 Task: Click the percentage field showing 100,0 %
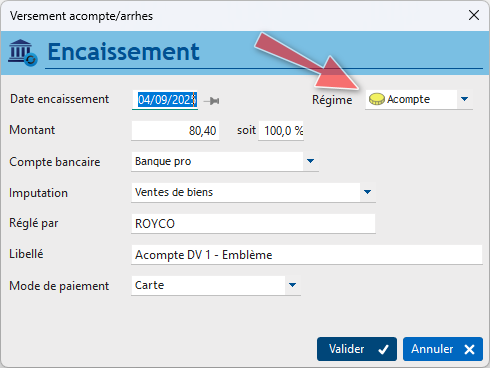point(281,131)
